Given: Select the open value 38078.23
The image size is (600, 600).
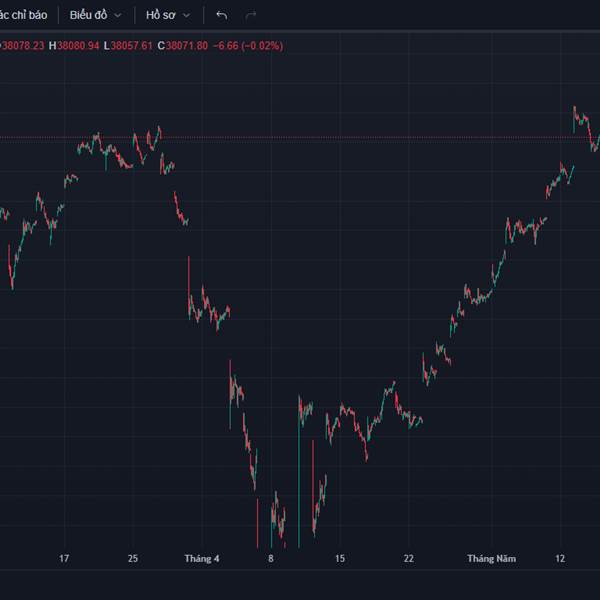Looking at the screenshot, I should pos(22,46).
